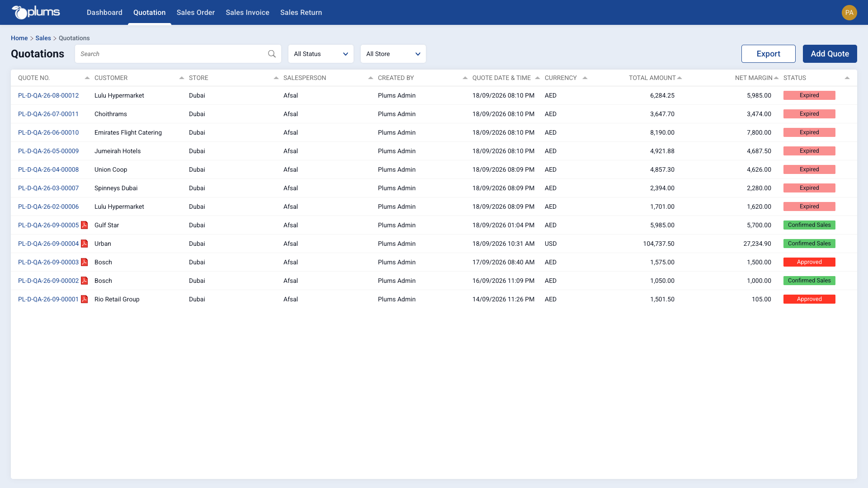The image size is (868, 488).
Task: Sort by Currency column arrow
Action: pos(585,78)
